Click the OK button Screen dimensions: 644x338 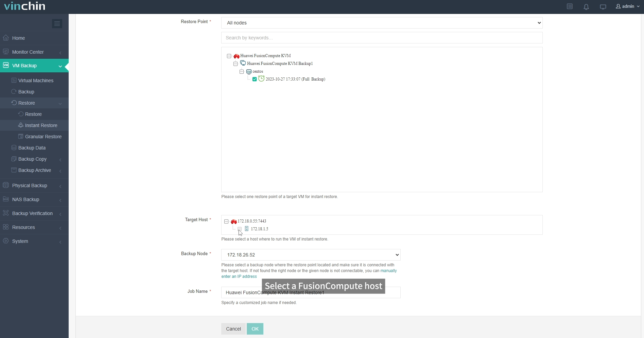coord(255,329)
